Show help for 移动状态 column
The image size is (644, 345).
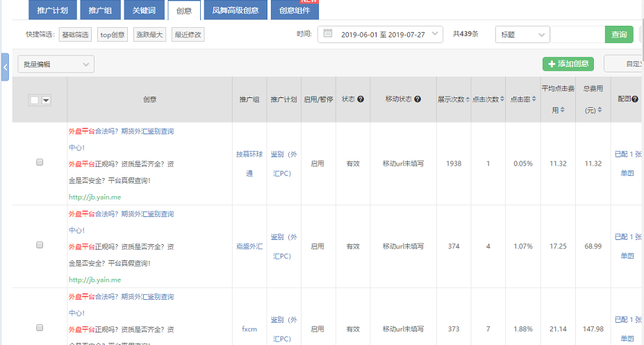[418, 99]
